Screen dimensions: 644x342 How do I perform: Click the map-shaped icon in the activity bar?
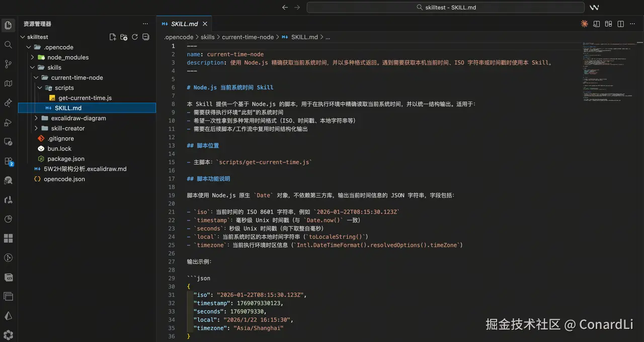pyautogui.click(x=8, y=83)
